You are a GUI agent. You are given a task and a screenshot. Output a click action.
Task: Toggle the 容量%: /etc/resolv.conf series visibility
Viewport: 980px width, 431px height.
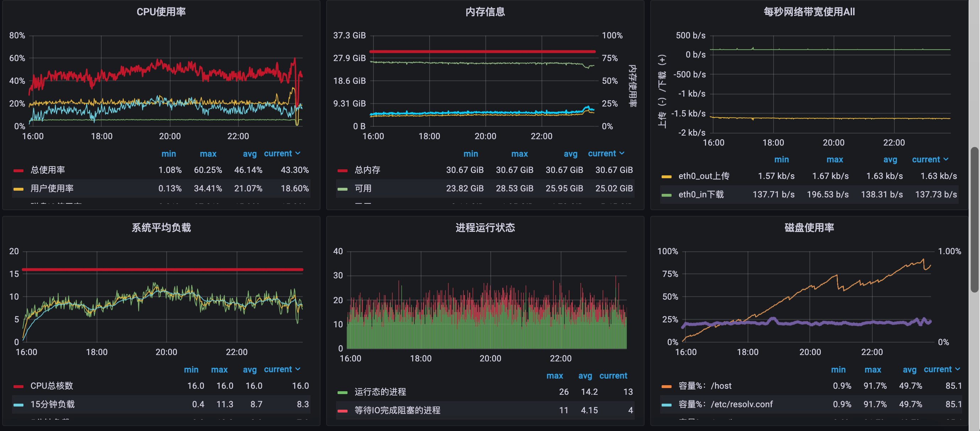pyautogui.click(x=725, y=404)
